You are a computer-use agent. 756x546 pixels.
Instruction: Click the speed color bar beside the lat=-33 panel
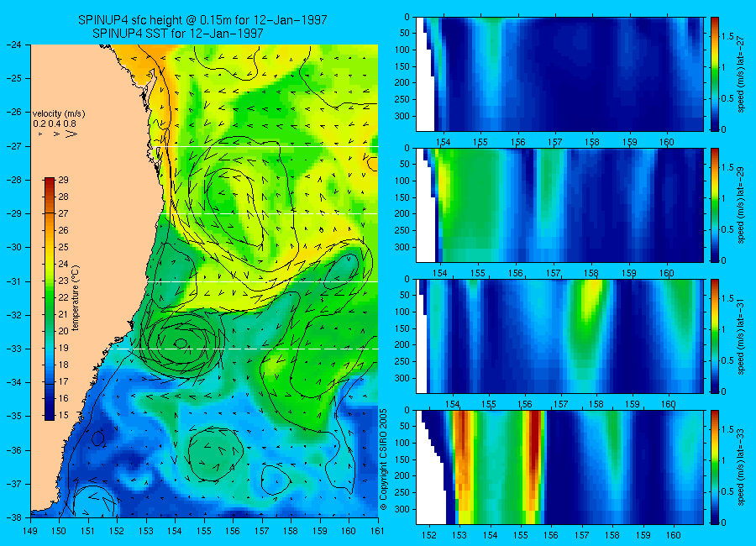715,467
